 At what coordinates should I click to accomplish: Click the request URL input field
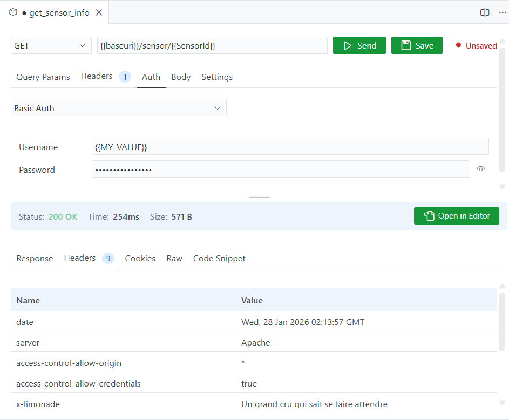pos(212,45)
